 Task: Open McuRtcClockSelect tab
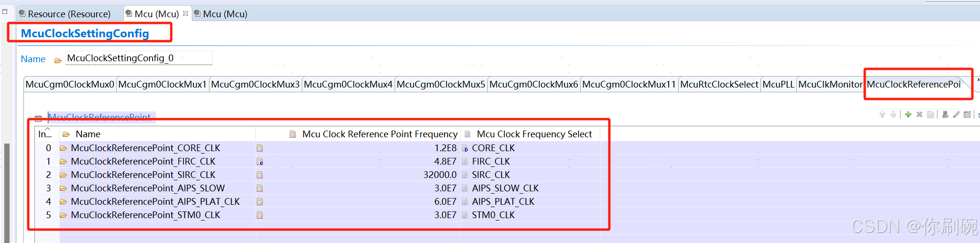tap(719, 85)
